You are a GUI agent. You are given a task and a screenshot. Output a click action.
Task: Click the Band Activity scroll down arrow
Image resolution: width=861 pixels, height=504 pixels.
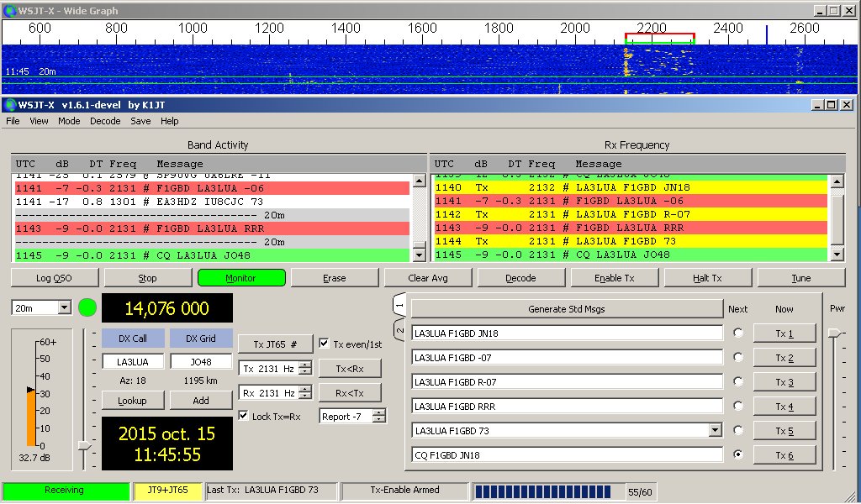pyautogui.click(x=419, y=255)
